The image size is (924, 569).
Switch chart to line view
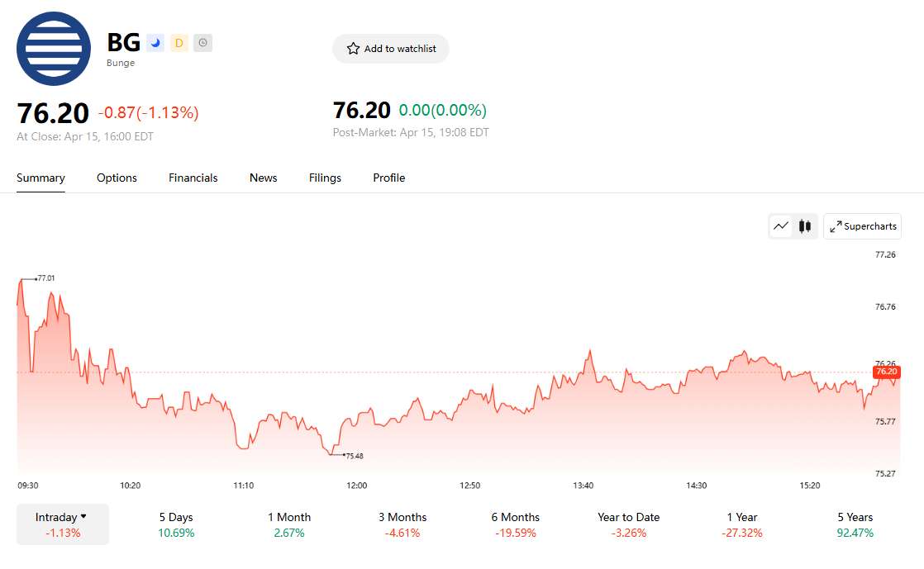tap(781, 226)
